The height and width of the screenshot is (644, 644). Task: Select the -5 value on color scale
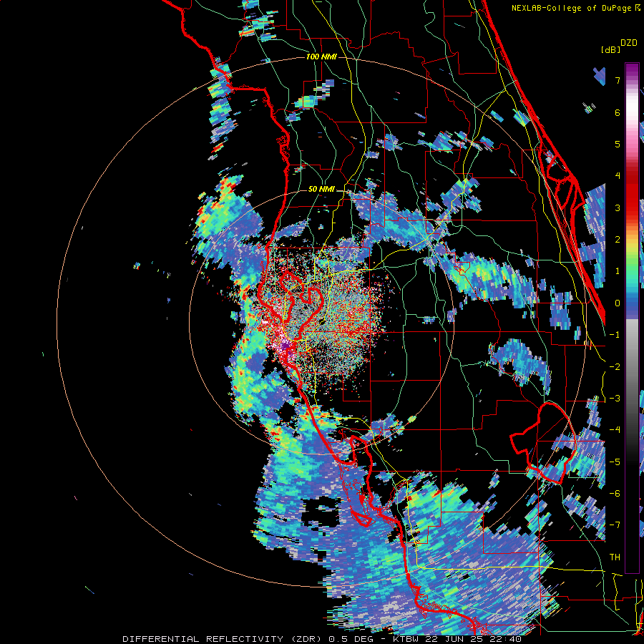(615, 462)
